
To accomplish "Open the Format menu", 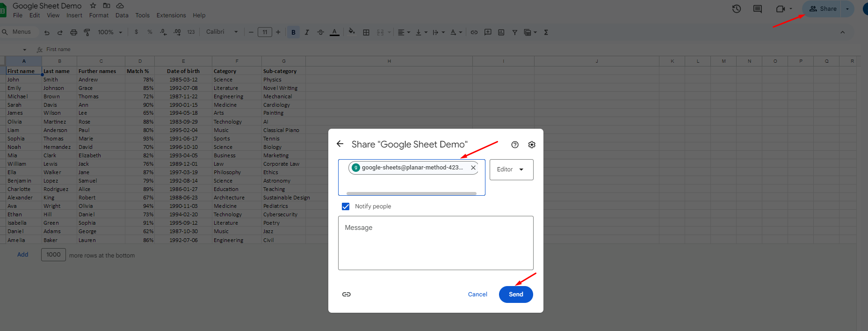I will click(x=99, y=15).
